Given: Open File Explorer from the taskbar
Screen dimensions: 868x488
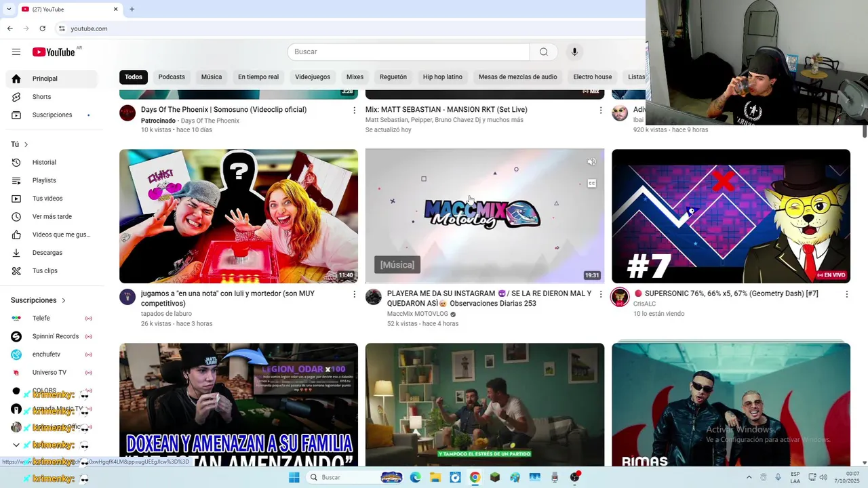Looking at the screenshot, I should coord(435,477).
